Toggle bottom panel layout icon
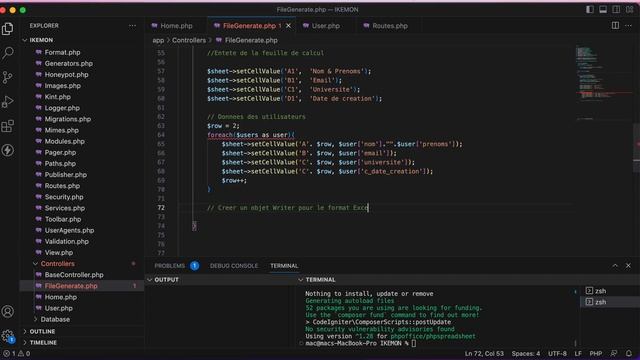Viewport: 640px width, 360px height. click(603, 9)
